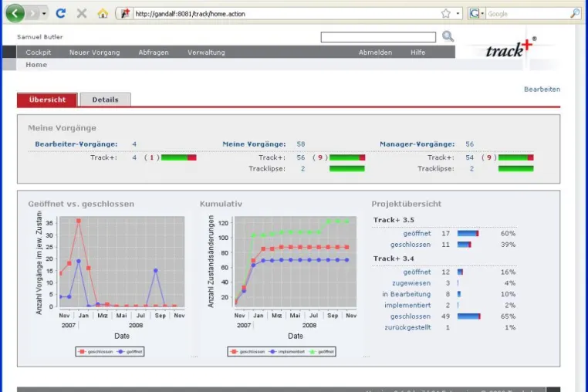The image size is (588, 392).
Task: Open geöffnet link under Track+ 3.4
Action: [x=417, y=272]
